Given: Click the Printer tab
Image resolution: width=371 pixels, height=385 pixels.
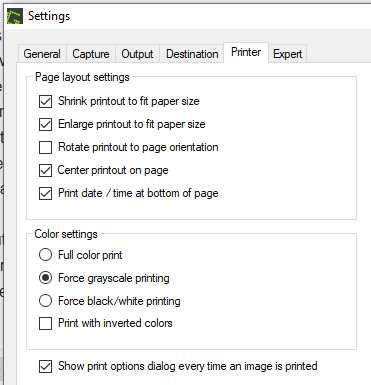Looking at the screenshot, I should point(246,52).
